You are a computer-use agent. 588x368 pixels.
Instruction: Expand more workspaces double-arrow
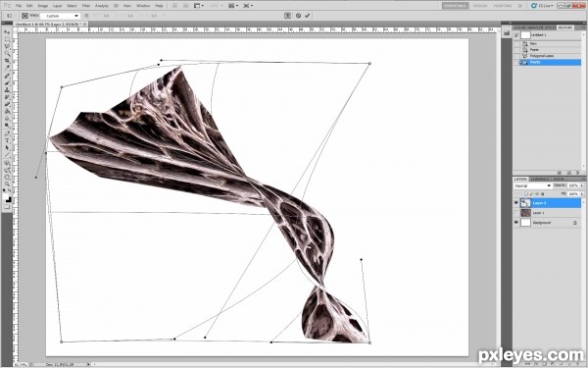[x=520, y=6]
